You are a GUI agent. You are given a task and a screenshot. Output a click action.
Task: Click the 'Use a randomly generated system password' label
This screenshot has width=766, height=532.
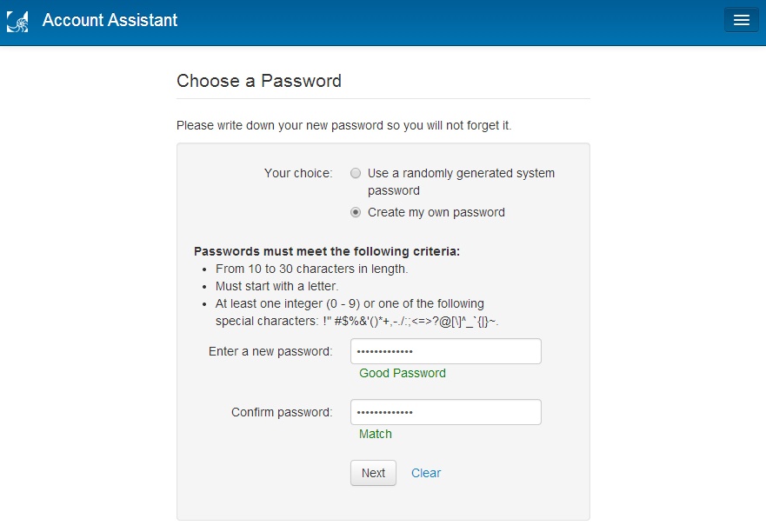tap(461, 182)
